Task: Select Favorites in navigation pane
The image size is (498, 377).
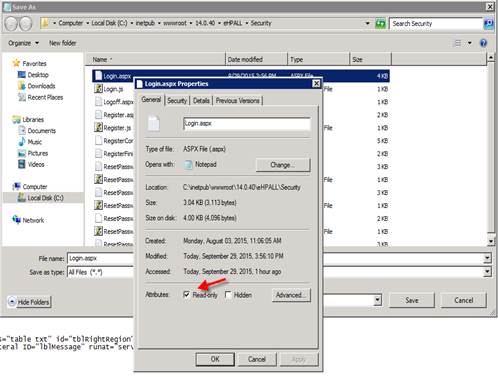Action: 30,63
